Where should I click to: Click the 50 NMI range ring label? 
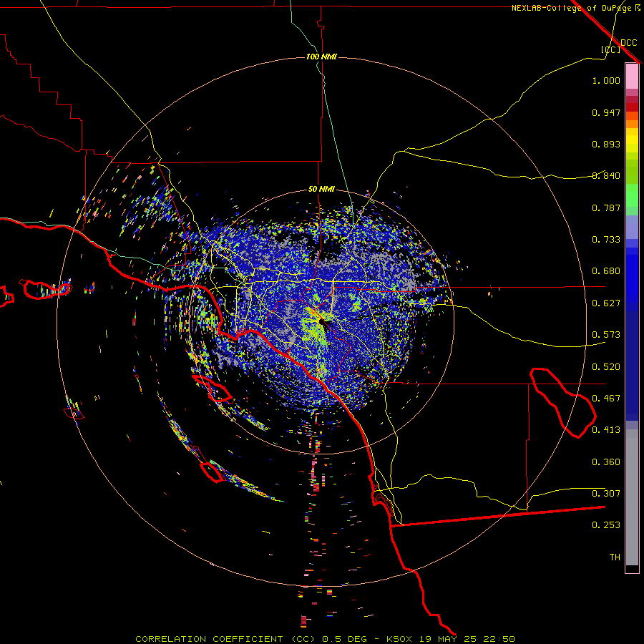pos(321,190)
